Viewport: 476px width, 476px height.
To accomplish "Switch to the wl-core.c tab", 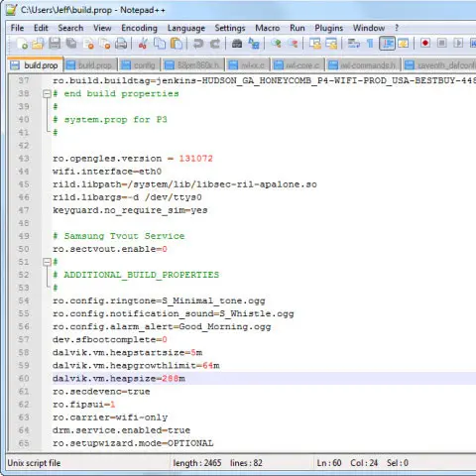I will (297, 65).
